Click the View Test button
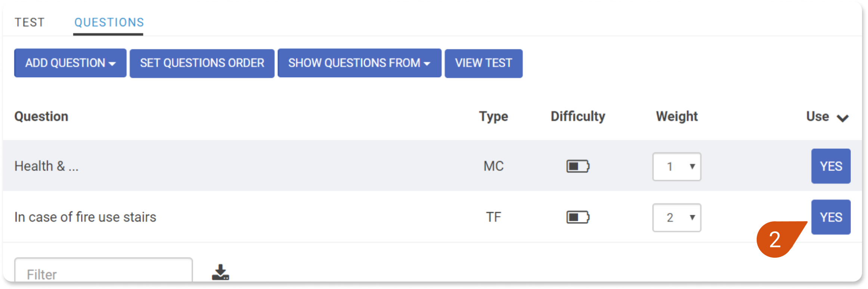 click(x=484, y=63)
